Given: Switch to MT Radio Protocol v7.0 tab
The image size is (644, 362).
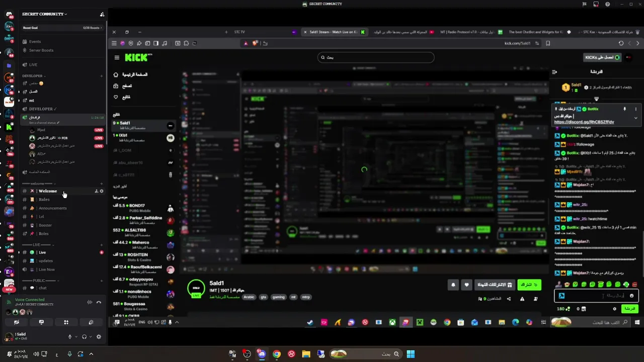Looking at the screenshot, I should [x=471, y=32].
